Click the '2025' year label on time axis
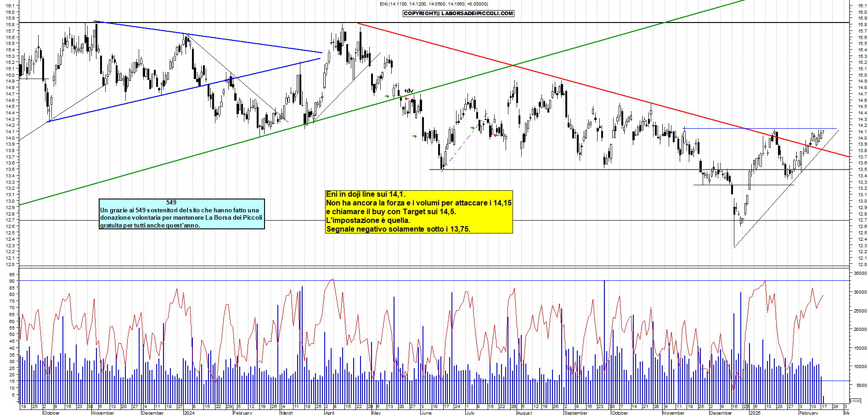 (755, 413)
